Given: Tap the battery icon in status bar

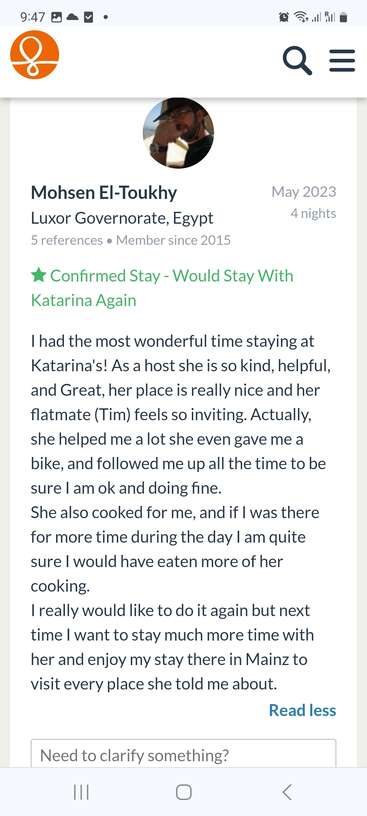Looking at the screenshot, I should click(343, 17).
